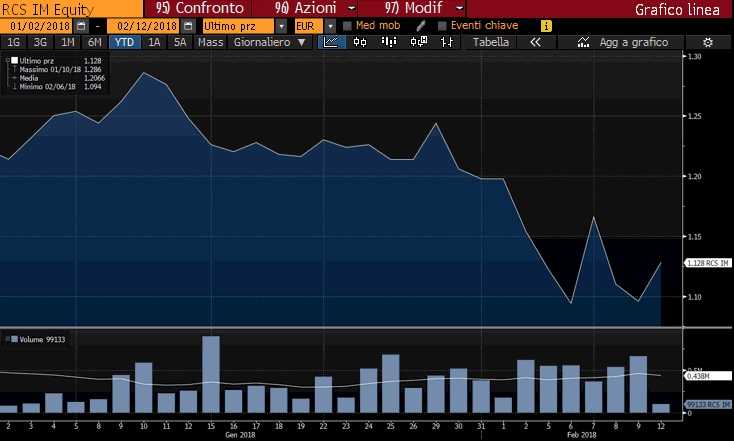Open the end date calendar picker
Image resolution: width=734 pixels, height=441 pixels.
pyautogui.click(x=188, y=26)
